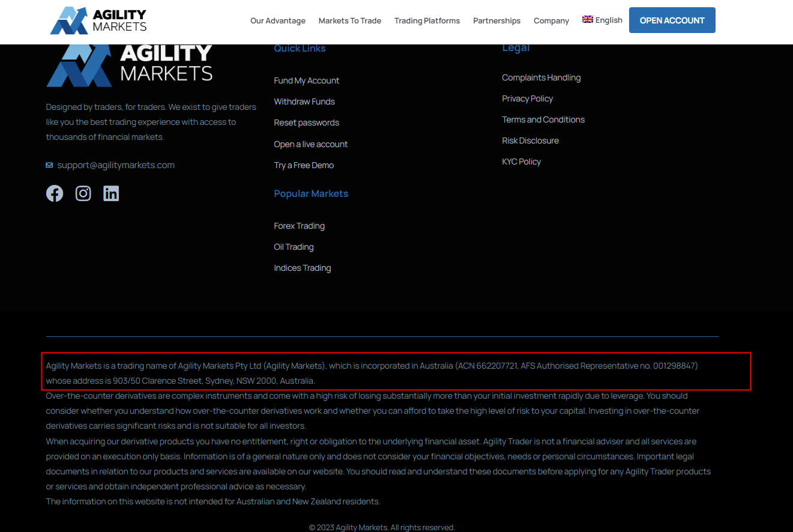Screen dimensions: 793x532
Task: Click the Legal column heading
Action: [x=516, y=48]
